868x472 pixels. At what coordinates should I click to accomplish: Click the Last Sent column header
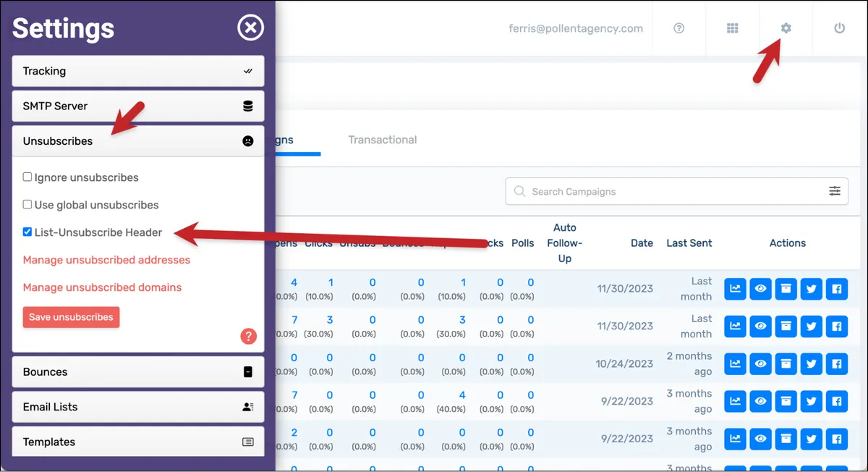click(689, 243)
